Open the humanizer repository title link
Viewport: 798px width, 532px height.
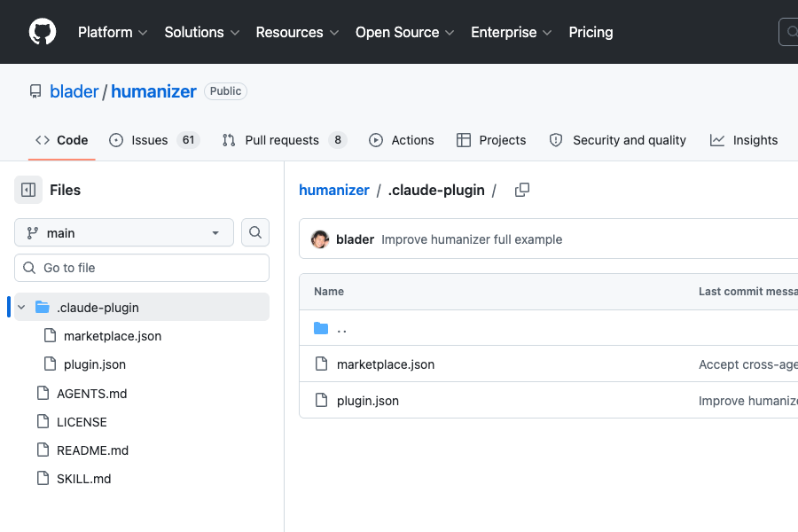[x=153, y=91]
